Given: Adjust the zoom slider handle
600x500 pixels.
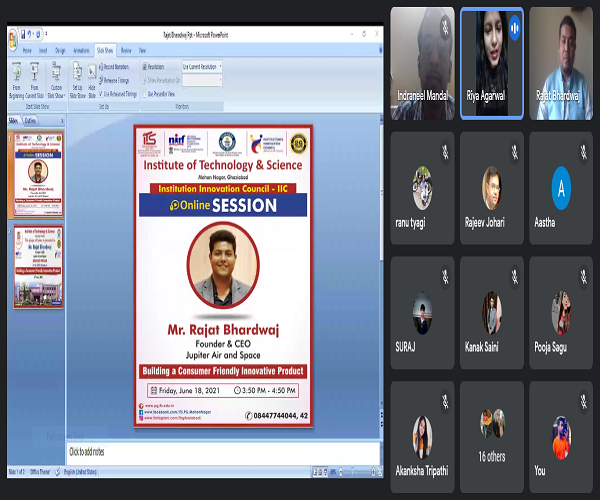Looking at the screenshot, I should click(353, 472).
